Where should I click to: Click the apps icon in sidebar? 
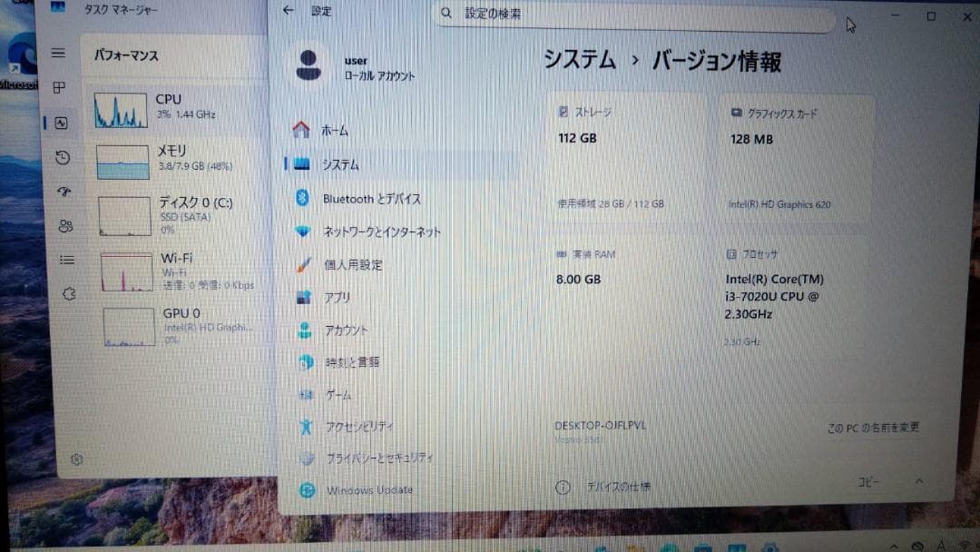click(304, 298)
